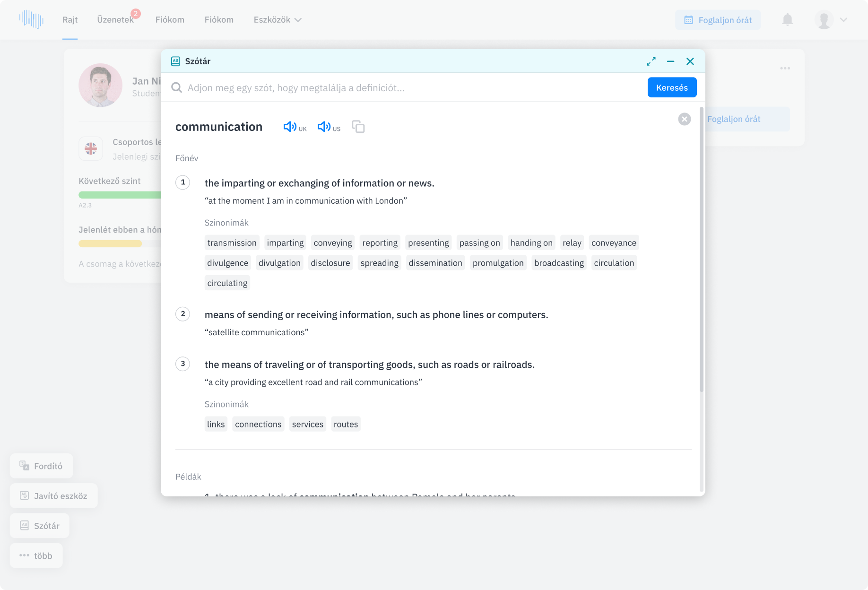Select the synonym tag 'transmission'

(x=232, y=243)
